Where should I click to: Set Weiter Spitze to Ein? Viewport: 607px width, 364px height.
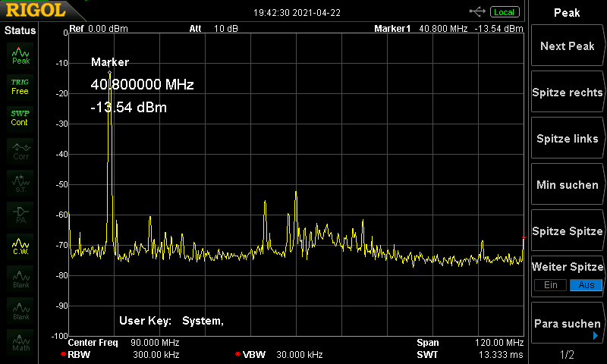coord(551,285)
